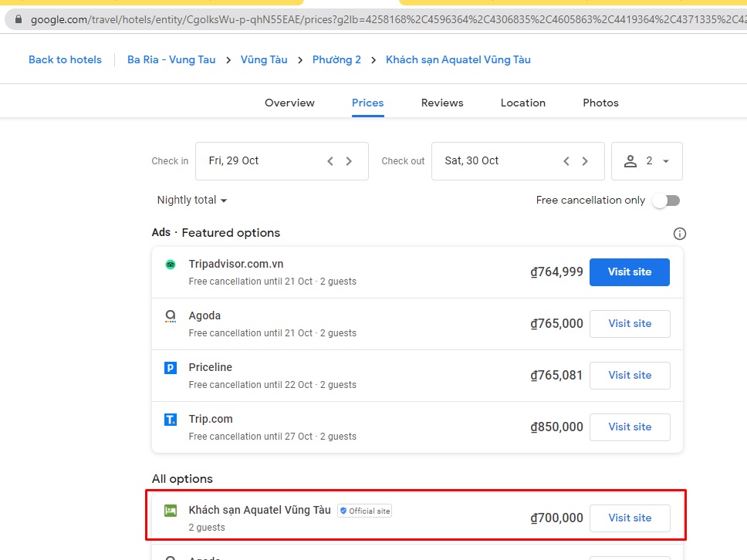This screenshot has width=747, height=560.
Task: Click the left chevron beside check-out date
Action: [x=566, y=160]
